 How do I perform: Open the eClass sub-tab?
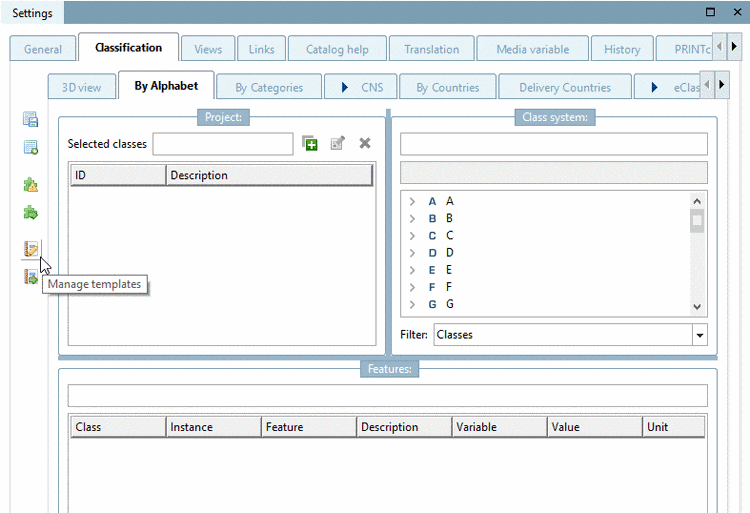tap(668, 87)
